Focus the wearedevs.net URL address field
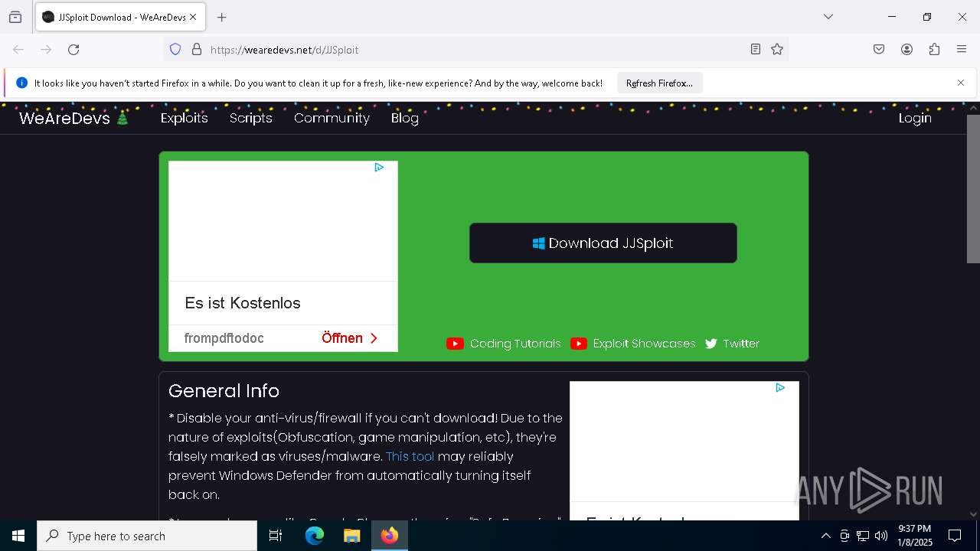 click(x=475, y=50)
